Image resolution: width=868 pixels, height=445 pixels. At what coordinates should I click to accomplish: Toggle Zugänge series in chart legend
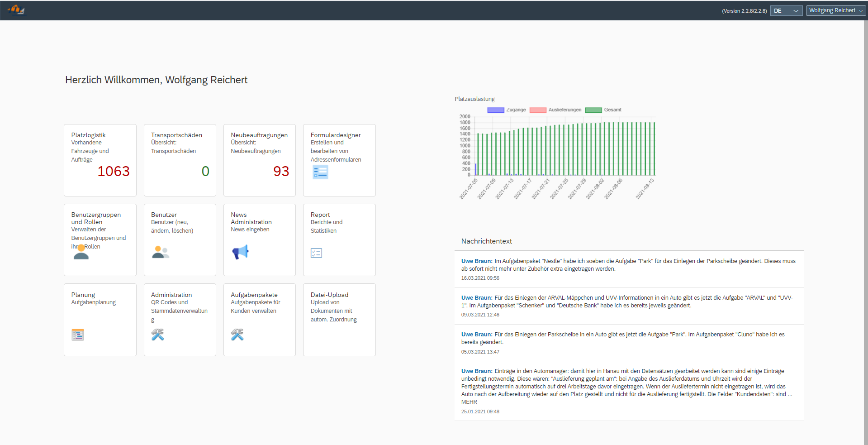507,110
